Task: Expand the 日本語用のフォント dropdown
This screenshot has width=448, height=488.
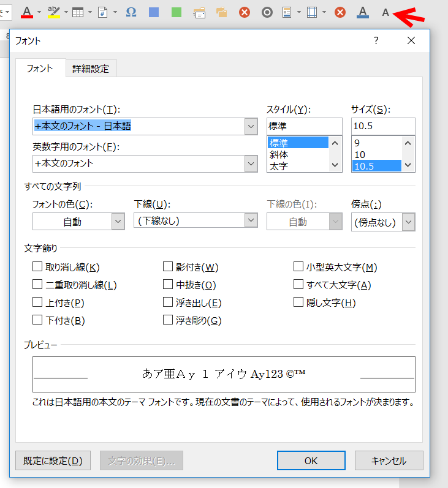Action: point(251,127)
